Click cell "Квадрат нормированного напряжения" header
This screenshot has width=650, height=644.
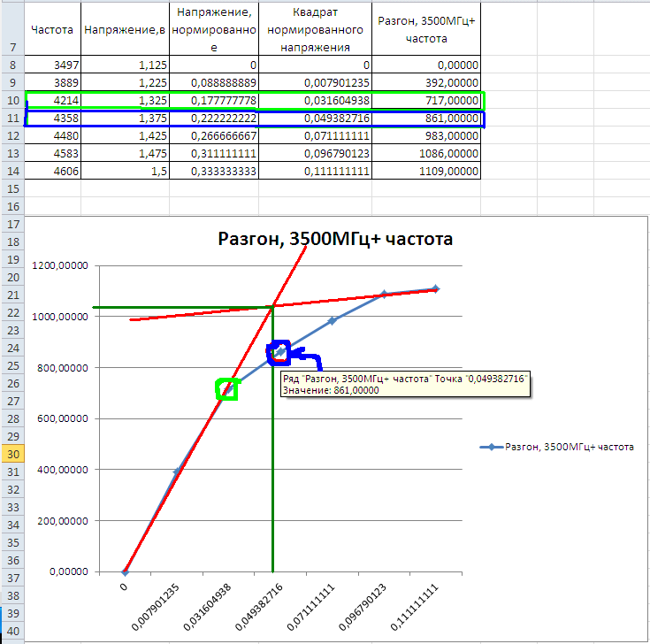[315, 29]
